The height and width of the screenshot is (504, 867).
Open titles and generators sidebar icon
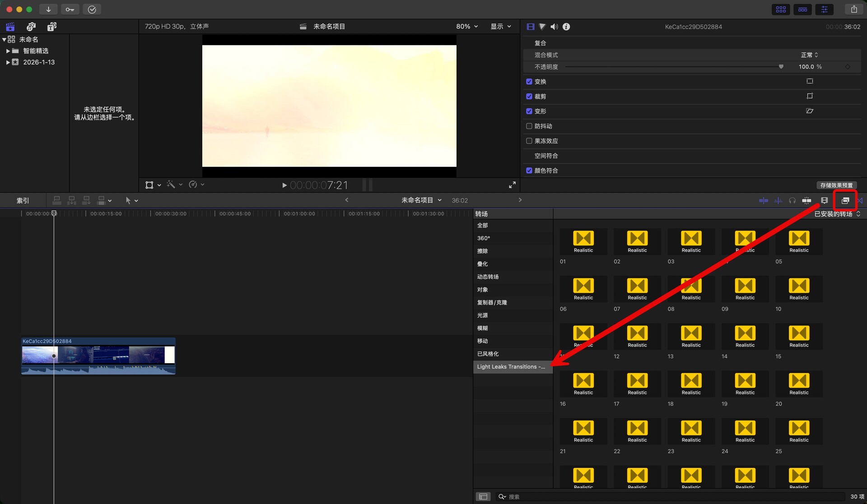tap(52, 27)
